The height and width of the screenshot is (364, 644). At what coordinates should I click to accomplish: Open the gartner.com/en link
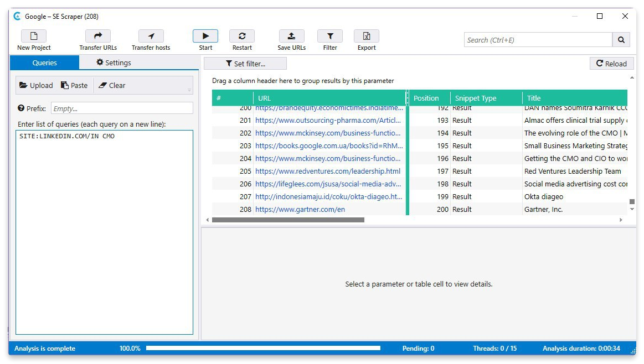tap(300, 209)
